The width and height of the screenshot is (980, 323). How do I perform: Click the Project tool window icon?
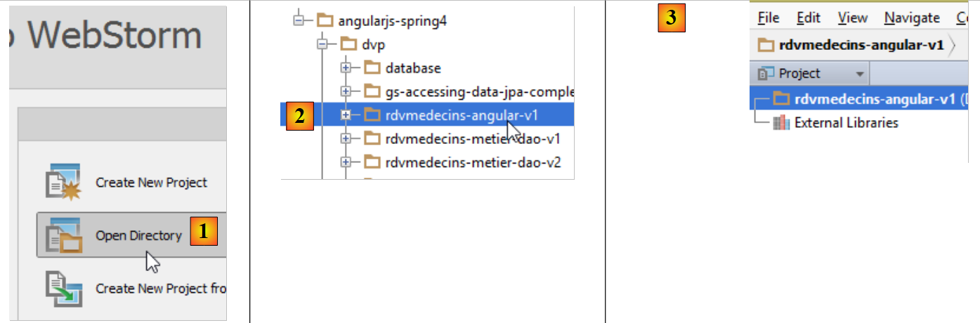click(x=765, y=73)
